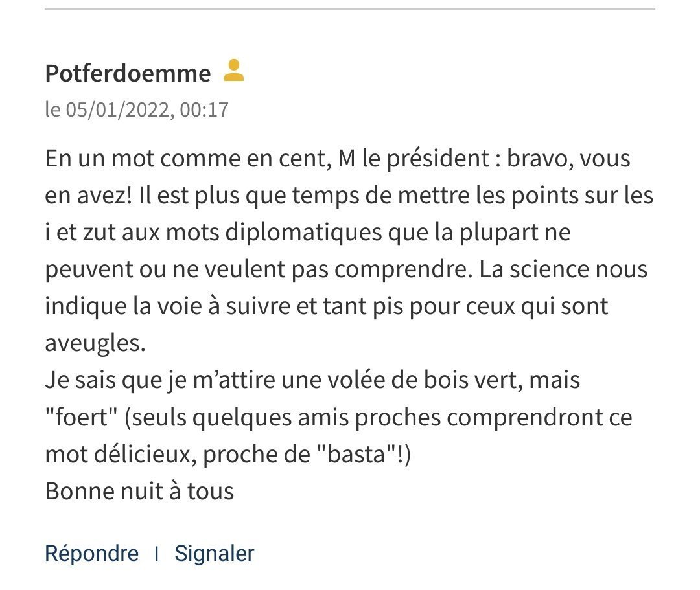Click the yellow user profile icon
This screenshot has height=590, width=700.
(233, 71)
